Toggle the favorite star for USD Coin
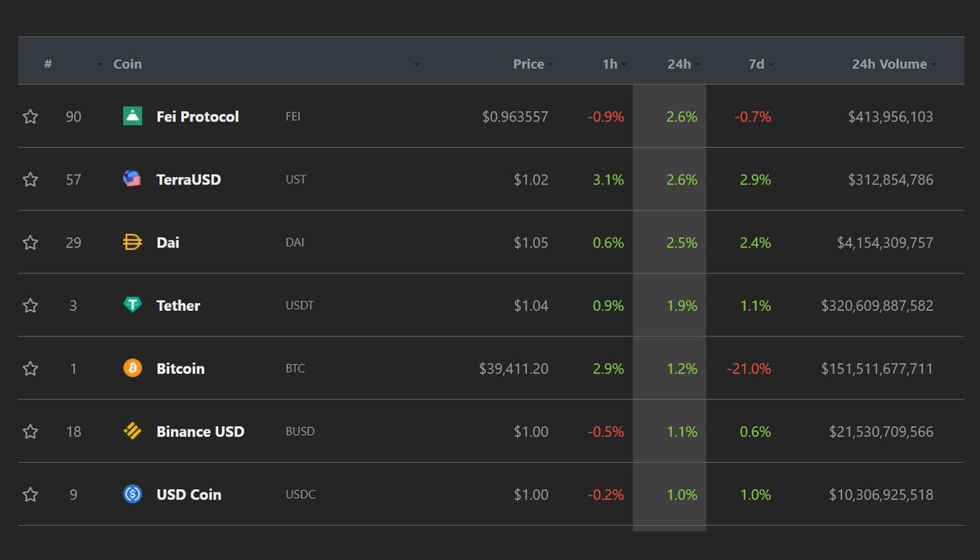Viewport: 980px width, 560px height. click(x=30, y=494)
